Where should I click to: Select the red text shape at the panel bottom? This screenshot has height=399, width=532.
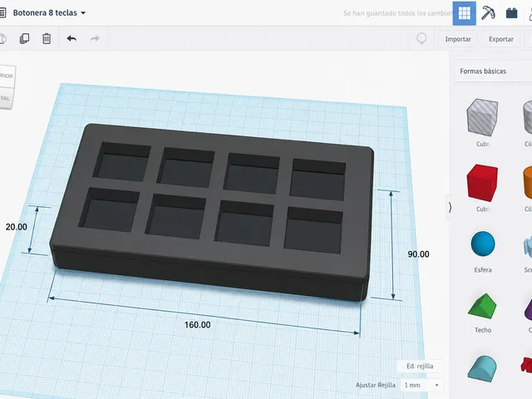point(526,365)
